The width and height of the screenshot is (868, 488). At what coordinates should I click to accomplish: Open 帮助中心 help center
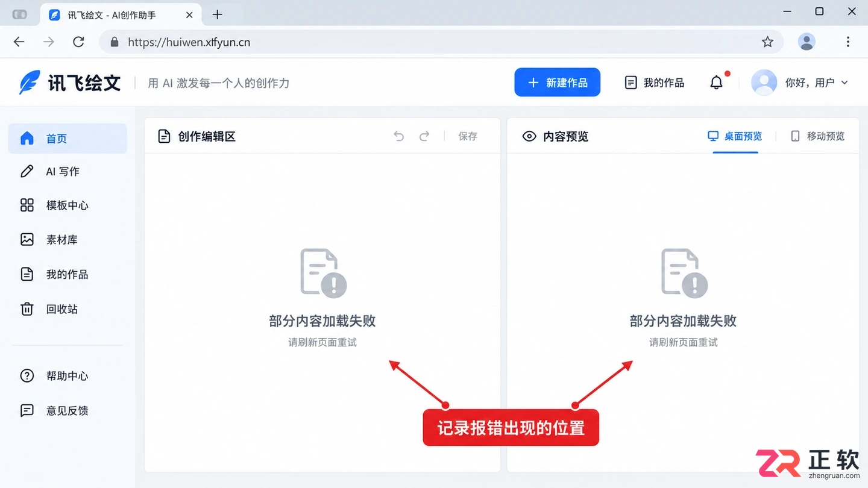coord(68,376)
